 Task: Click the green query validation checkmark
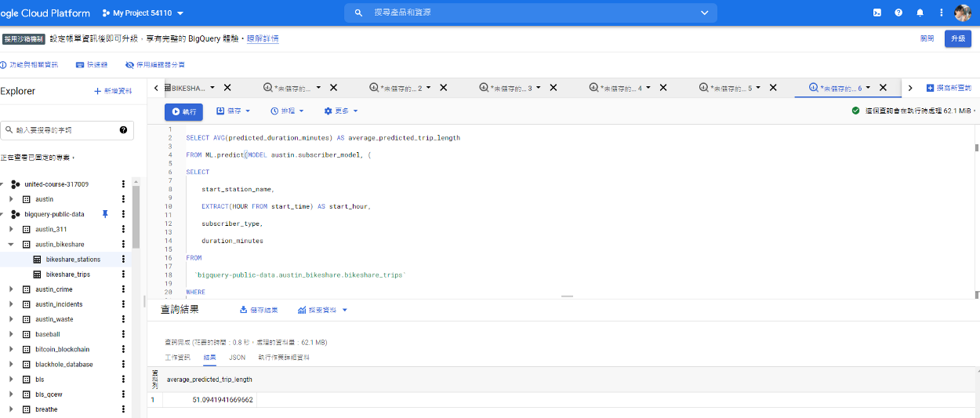coord(856,111)
